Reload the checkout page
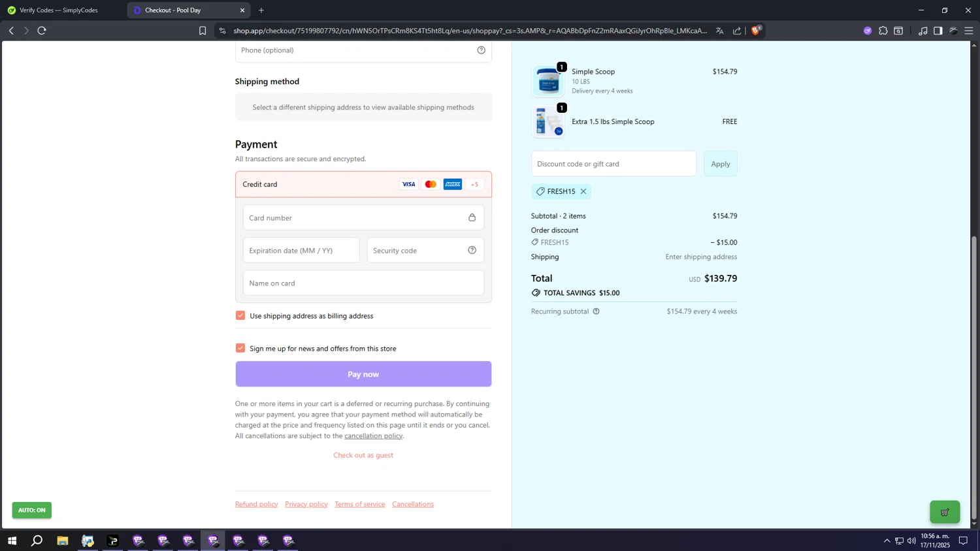This screenshot has height=551, width=980. pyautogui.click(x=42, y=31)
